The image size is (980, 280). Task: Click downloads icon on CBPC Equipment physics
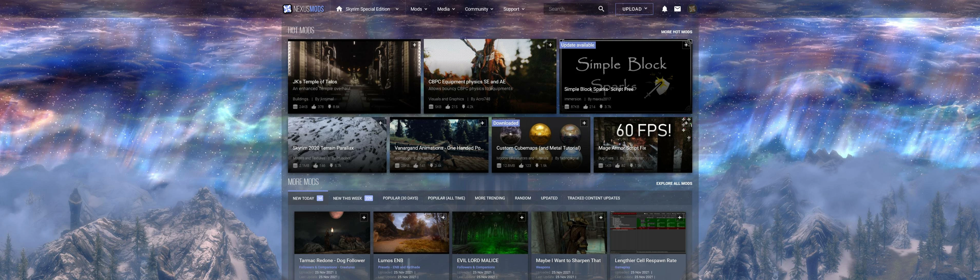pyautogui.click(x=463, y=107)
